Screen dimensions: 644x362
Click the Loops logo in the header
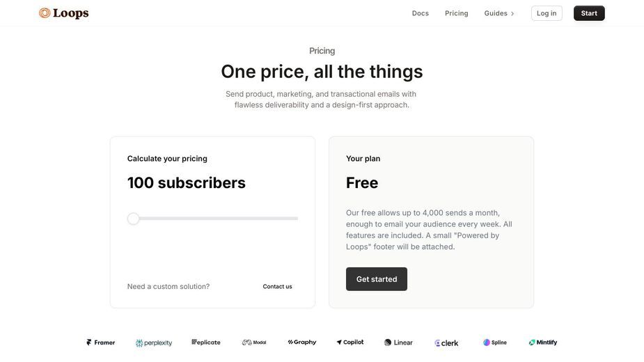(63, 13)
